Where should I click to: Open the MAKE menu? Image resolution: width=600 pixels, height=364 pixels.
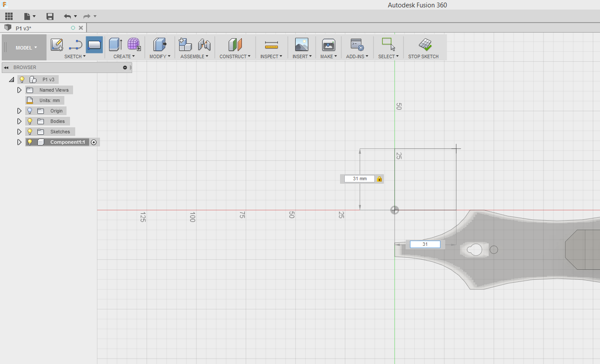[x=329, y=56]
